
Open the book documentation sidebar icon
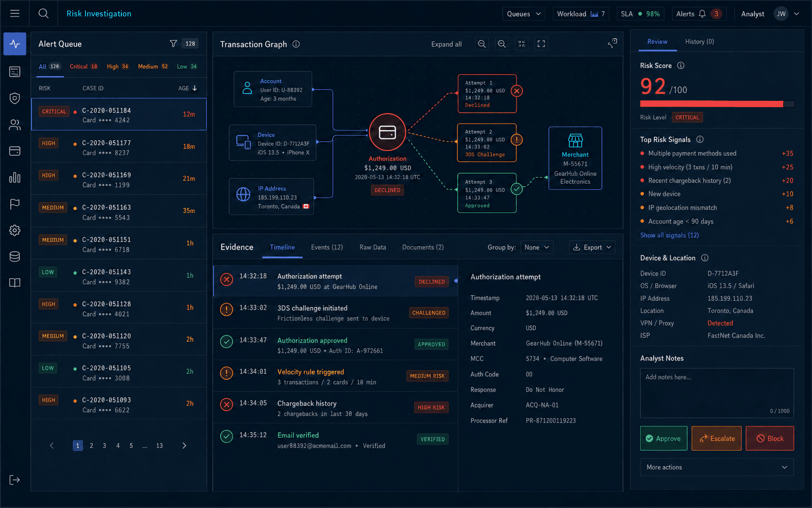point(15,283)
